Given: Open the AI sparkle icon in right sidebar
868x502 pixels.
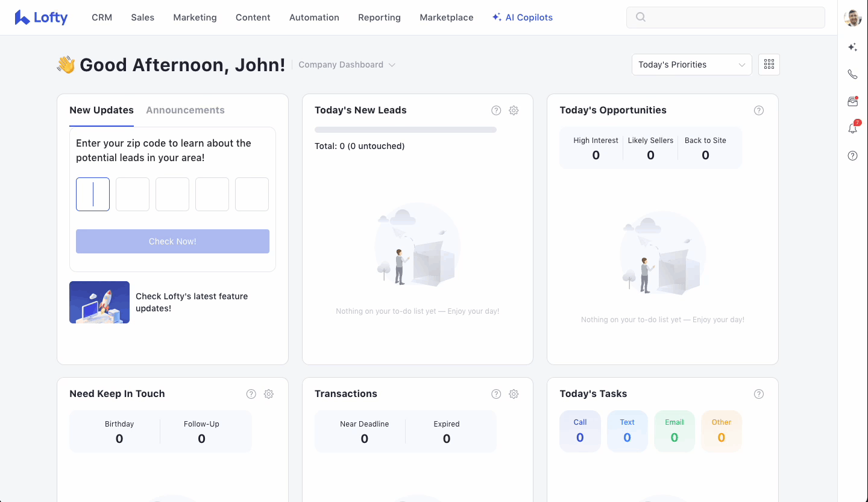Looking at the screenshot, I should [852, 47].
